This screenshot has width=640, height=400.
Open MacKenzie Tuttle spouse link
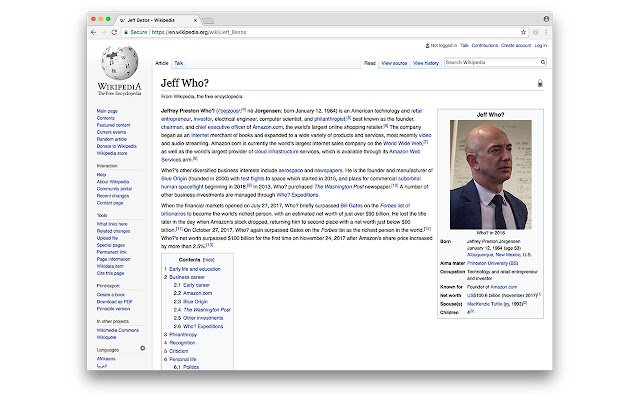[484, 304]
